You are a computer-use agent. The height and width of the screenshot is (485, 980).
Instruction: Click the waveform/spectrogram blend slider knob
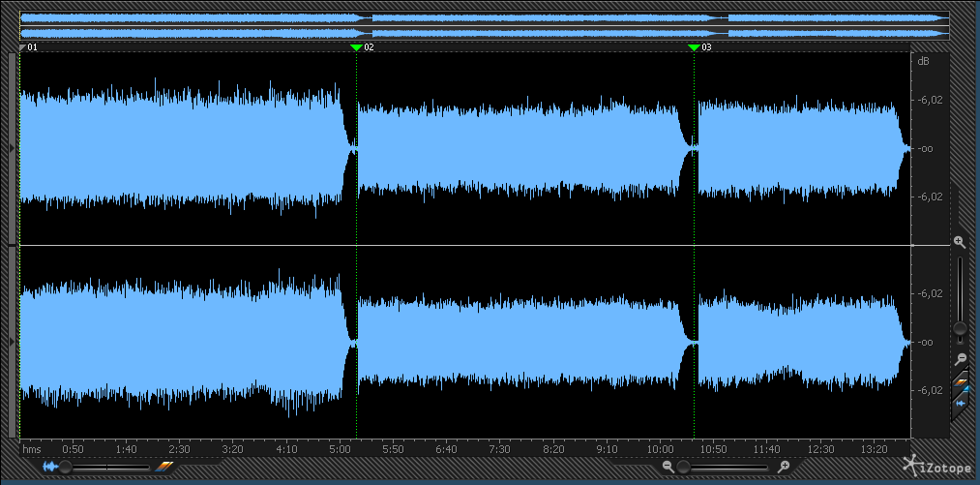coord(66,467)
